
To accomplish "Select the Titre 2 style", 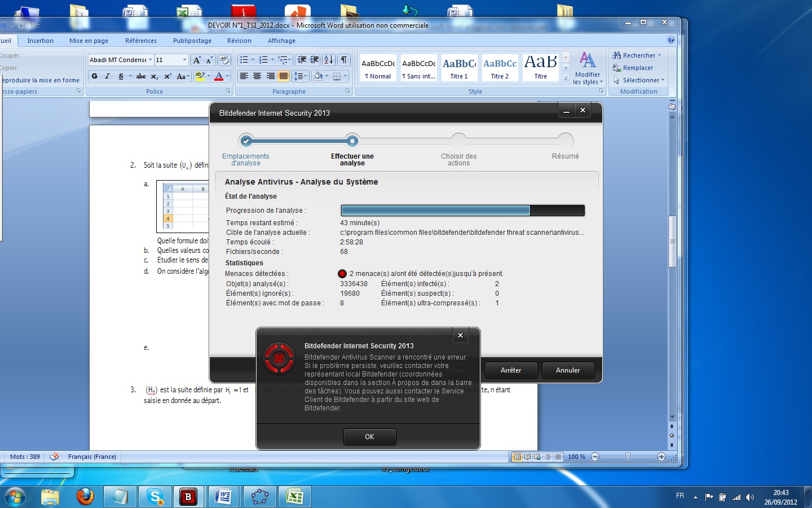I will click(500, 68).
